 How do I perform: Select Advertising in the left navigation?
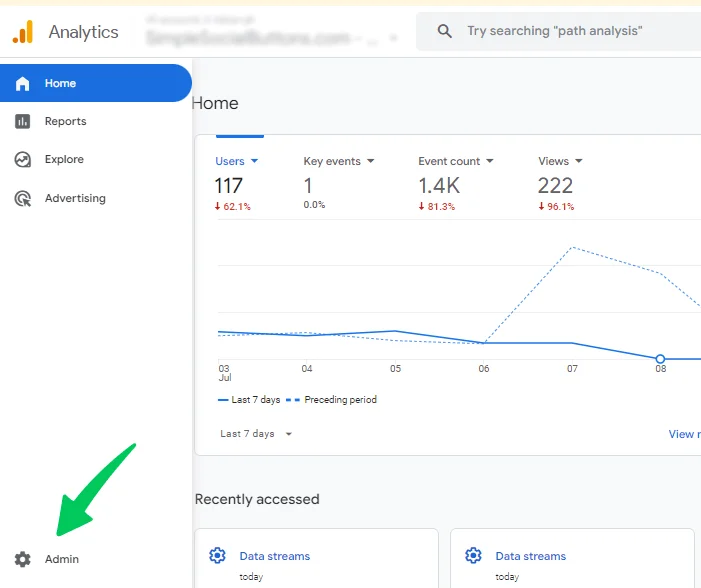(x=75, y=198)
